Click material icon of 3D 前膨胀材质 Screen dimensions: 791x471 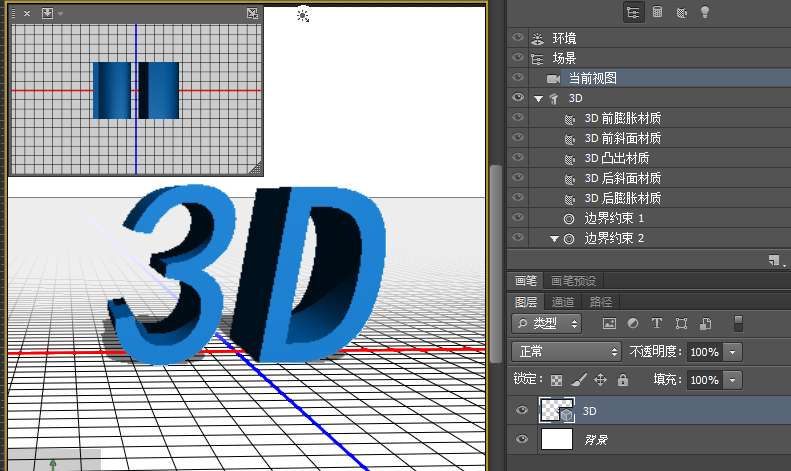(x=570, y=119)
